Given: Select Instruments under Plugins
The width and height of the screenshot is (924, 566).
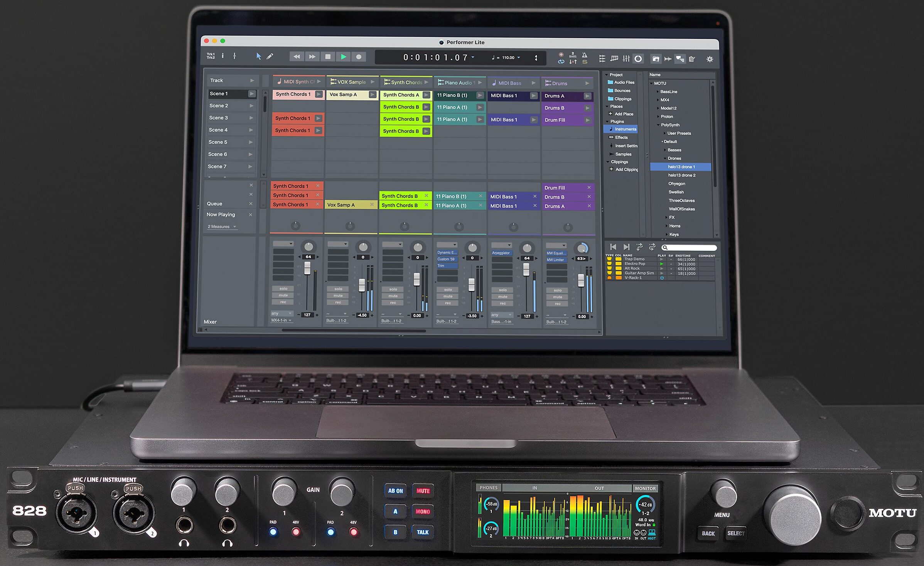Looking at the screenshot, I should tap(620, 129).
